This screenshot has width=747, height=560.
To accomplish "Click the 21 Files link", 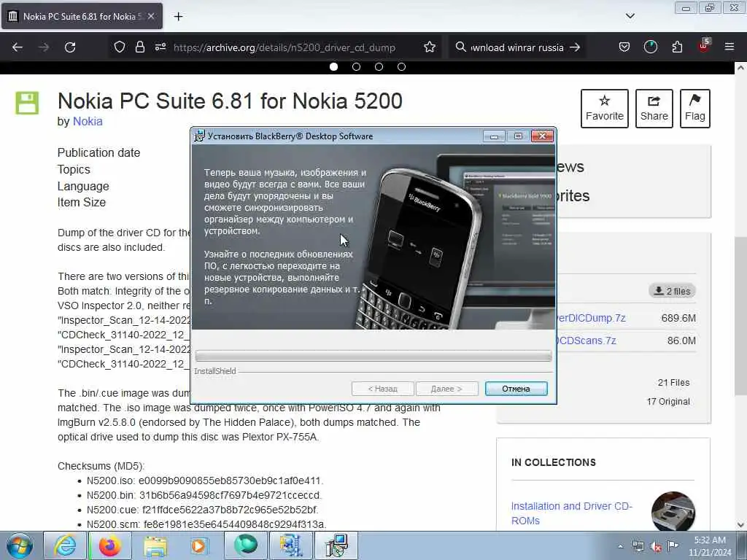I will point(673,383).
